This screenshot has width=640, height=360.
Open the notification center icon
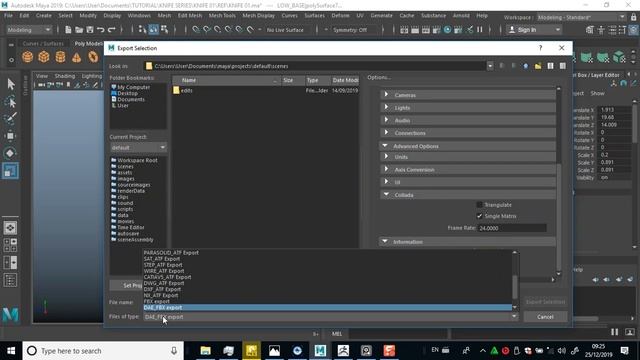(x=624, y=351)
